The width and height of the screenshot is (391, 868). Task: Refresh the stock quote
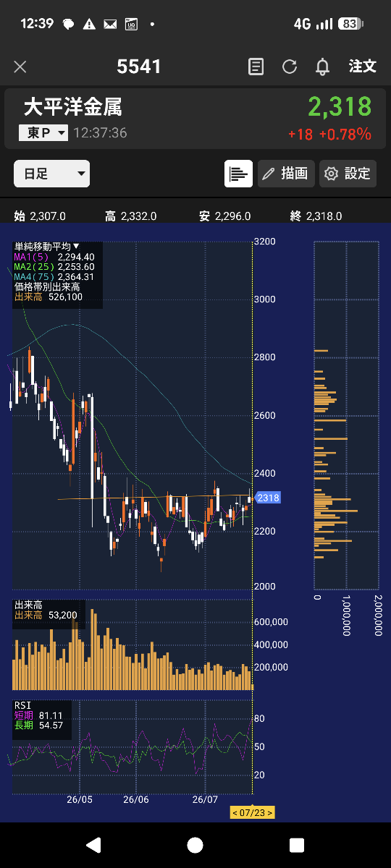(290, 67)
